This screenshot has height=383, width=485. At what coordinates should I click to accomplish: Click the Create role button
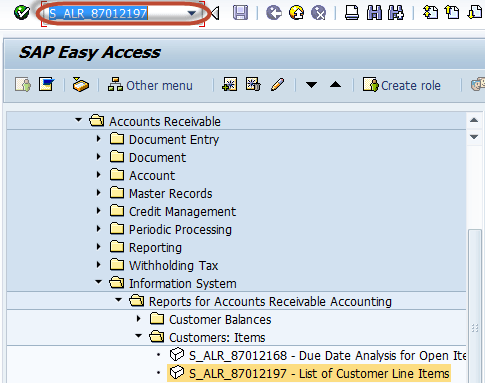[x=402, y=85]
